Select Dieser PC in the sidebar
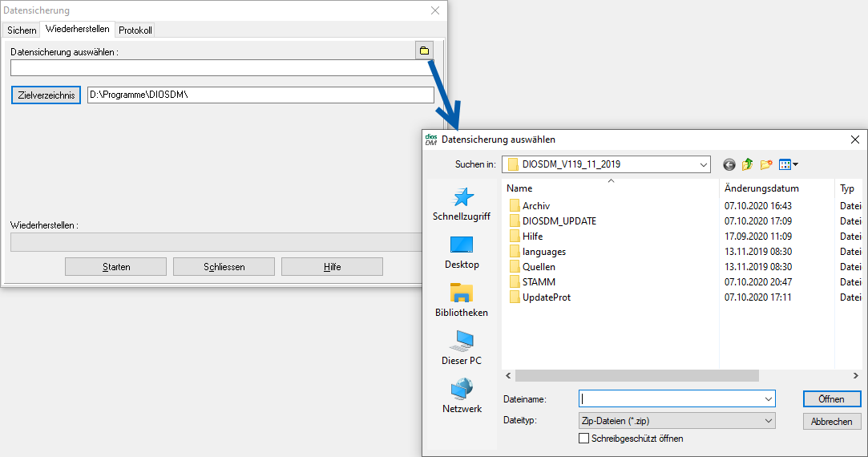This screenshot has width=868, height=457. click(x=462, y=348)
